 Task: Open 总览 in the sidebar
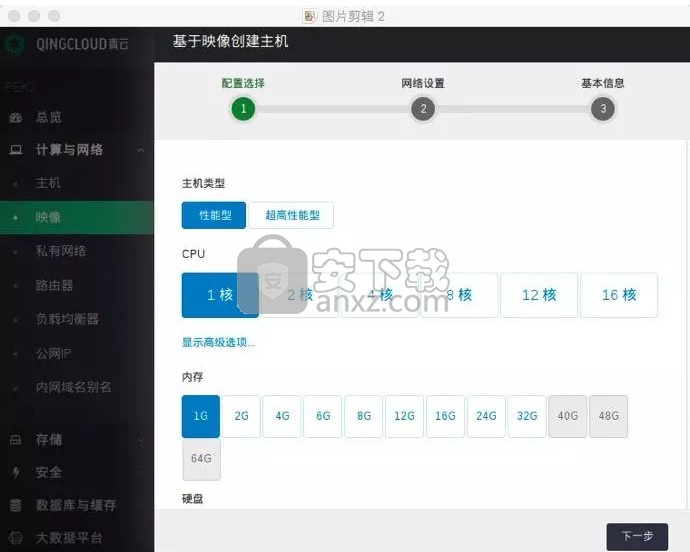(49, 117)
